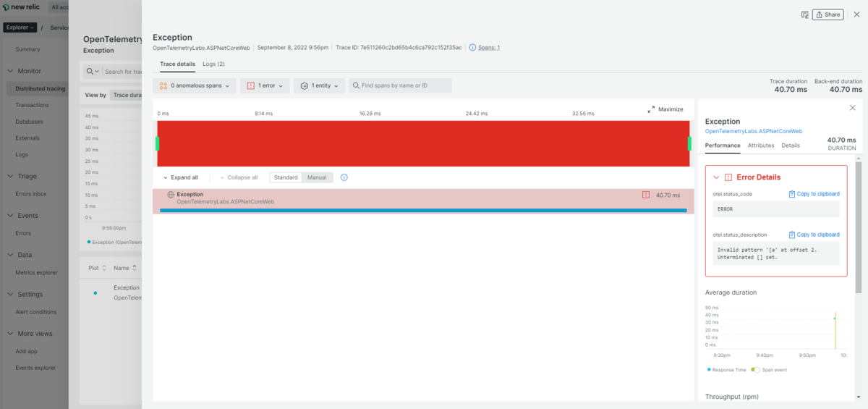This screenshot has height=409, width=868.
Task: Open Alert conditions in sidebar
Action: click(x=36, y=312)
